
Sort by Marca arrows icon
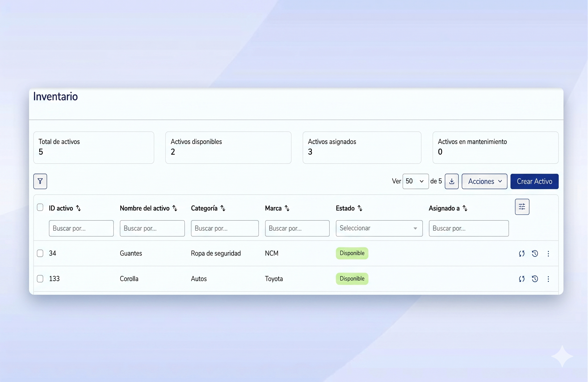[287, 208]
